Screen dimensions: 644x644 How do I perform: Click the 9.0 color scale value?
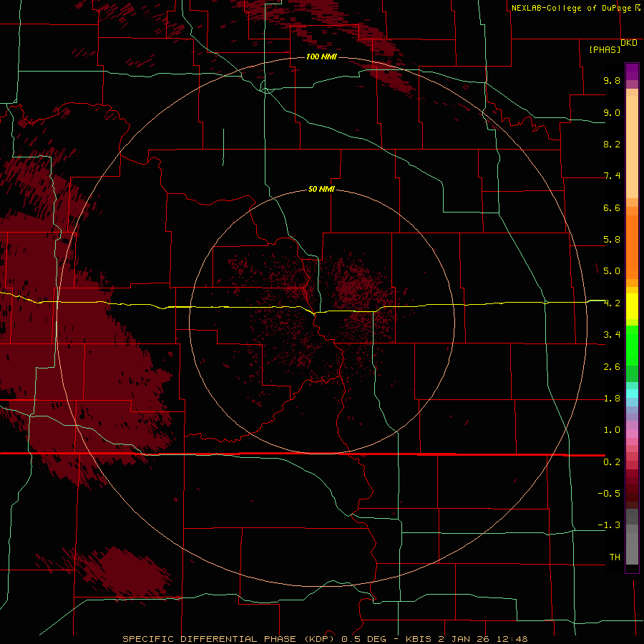[612, 112]
